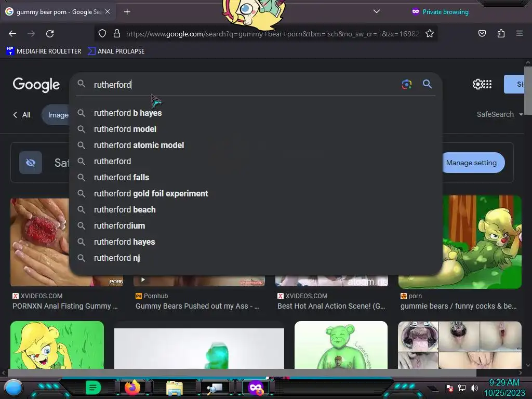The image size is (532, 399).
Task: Open the green gummy bear candy thumbnail
Action: tap(199, 348)
